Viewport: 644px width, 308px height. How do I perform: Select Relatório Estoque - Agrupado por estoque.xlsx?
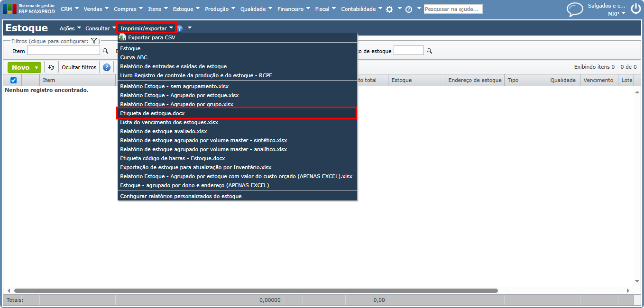pos(237,95)
